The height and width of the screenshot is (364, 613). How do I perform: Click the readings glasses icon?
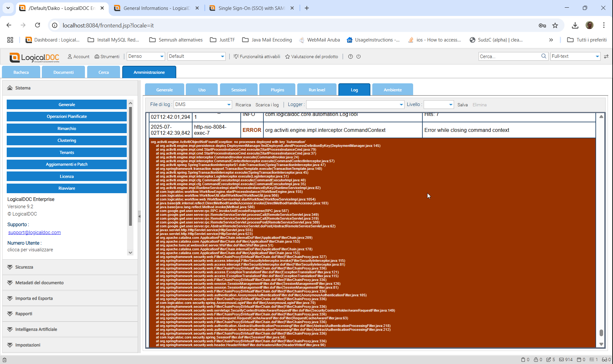tap(604, 360)
